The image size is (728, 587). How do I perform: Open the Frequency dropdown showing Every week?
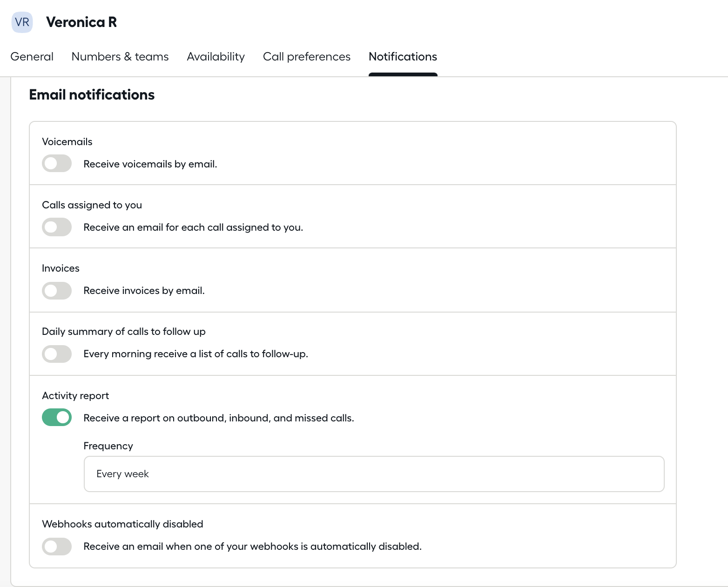(374, 474)
